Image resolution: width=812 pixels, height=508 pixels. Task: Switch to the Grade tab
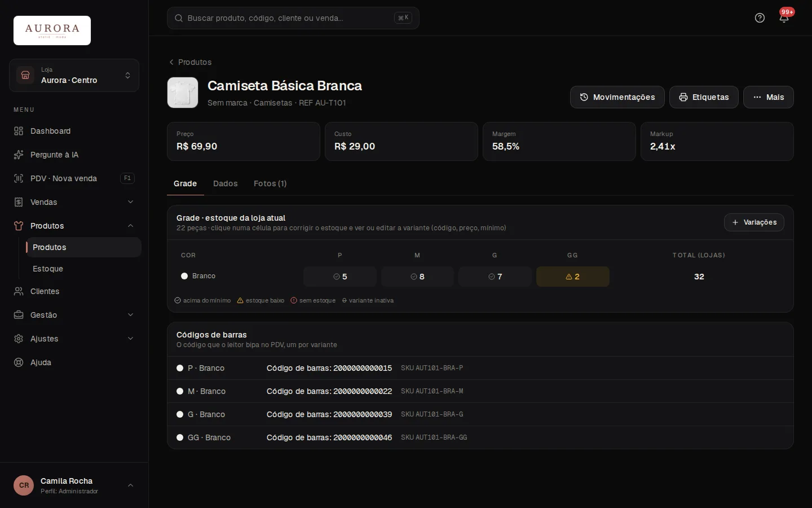click(x=185, y=183)
